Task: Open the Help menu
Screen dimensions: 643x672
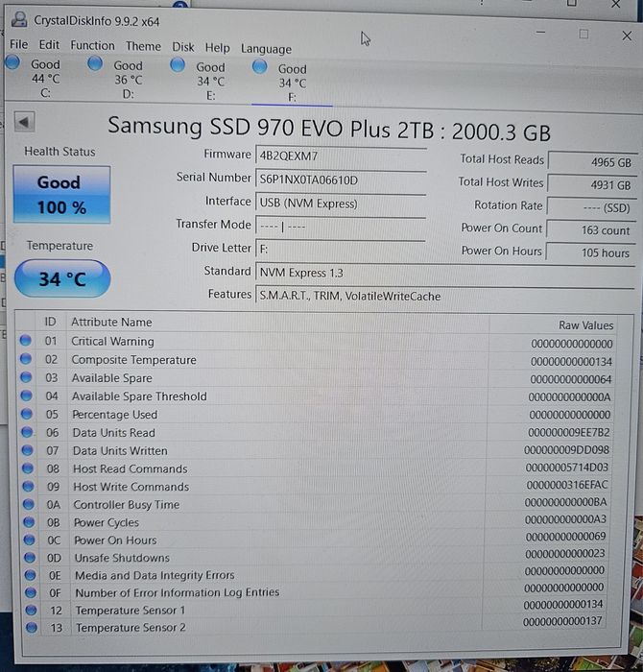Action: 217,48
